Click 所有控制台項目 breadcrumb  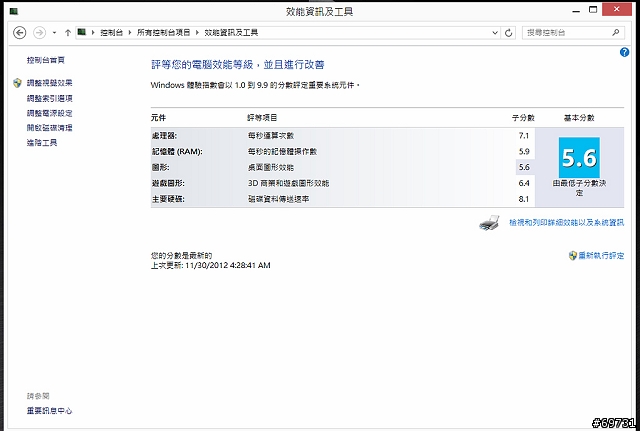coord(163,33)
